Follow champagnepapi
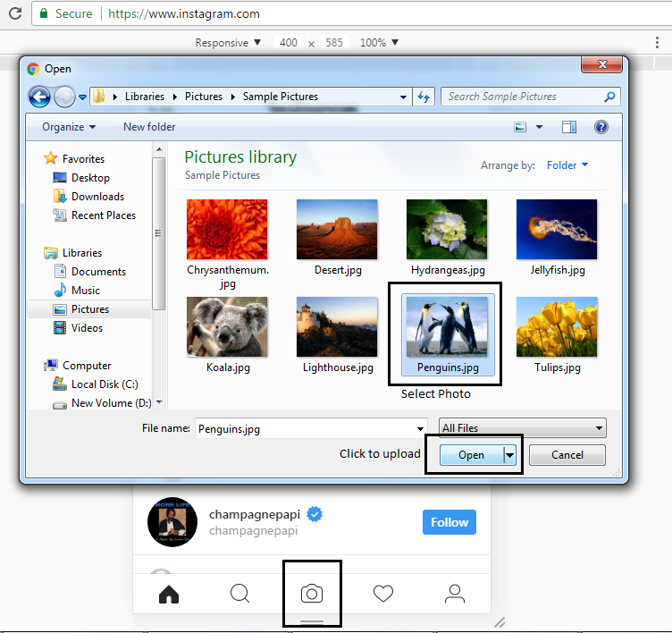The width and height of the screenshot is (672, 633). coord(449,522)
